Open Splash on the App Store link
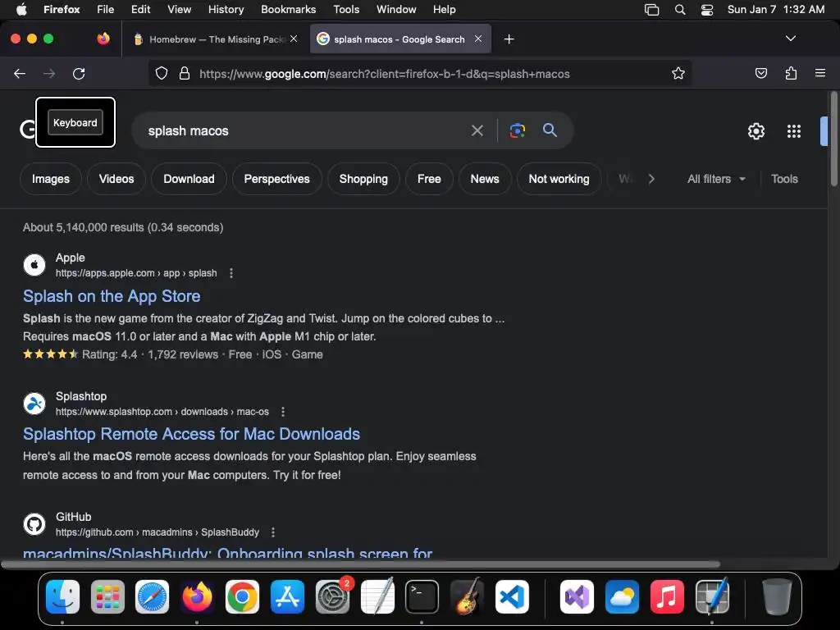Image resolution: width=840 pixels, height=630 pixels. pyautogui.click(x=112, y=296)
